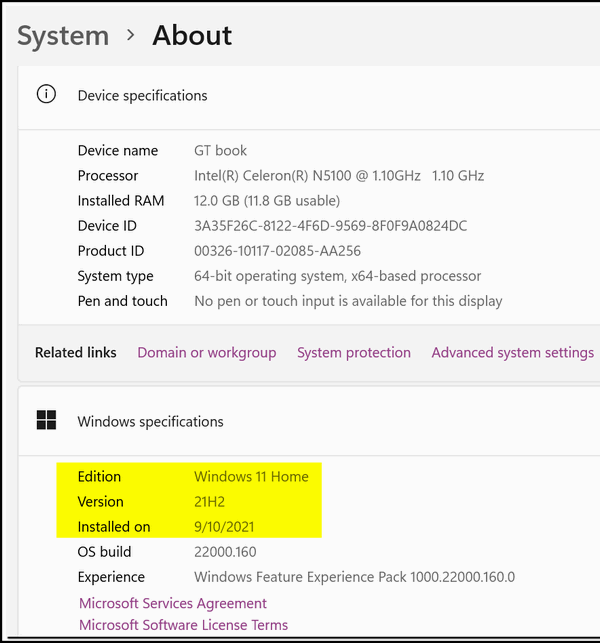Click the Processor label
This screenshot has height=643, width=600.
pyautogui.click(x=108, y=176)
